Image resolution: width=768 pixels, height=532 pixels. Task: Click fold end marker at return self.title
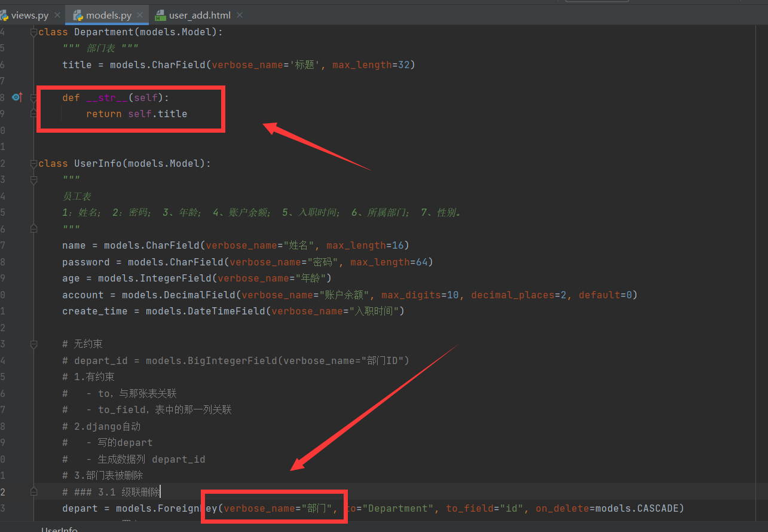(33, 114)
